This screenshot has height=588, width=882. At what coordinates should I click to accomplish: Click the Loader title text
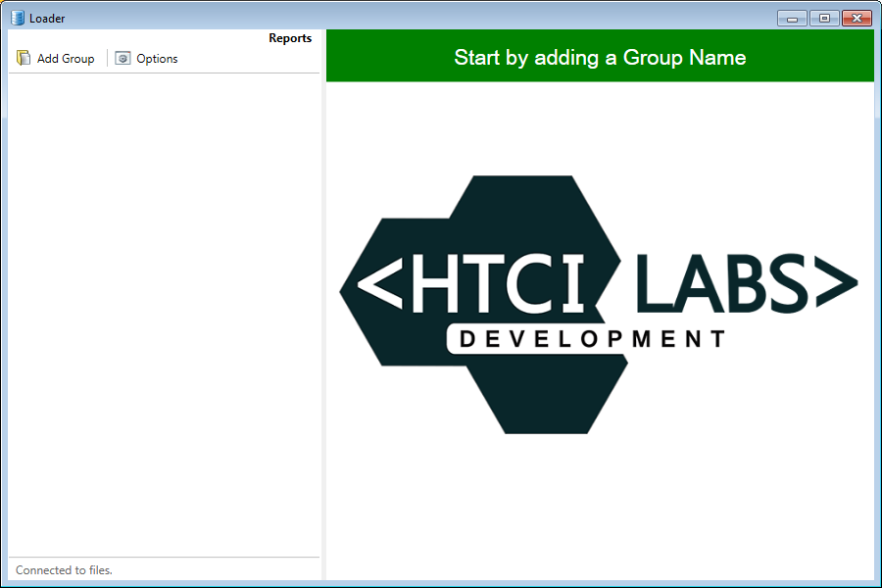click(x=47, y=19)
